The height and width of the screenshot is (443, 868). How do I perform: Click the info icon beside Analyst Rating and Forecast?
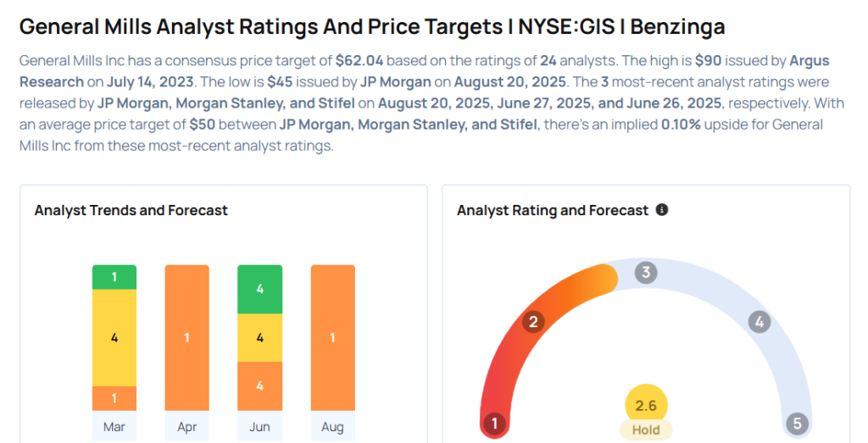tap(662, 209)
